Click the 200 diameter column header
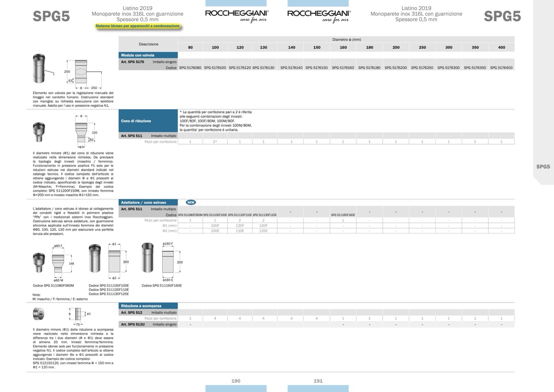 point(396,47)
